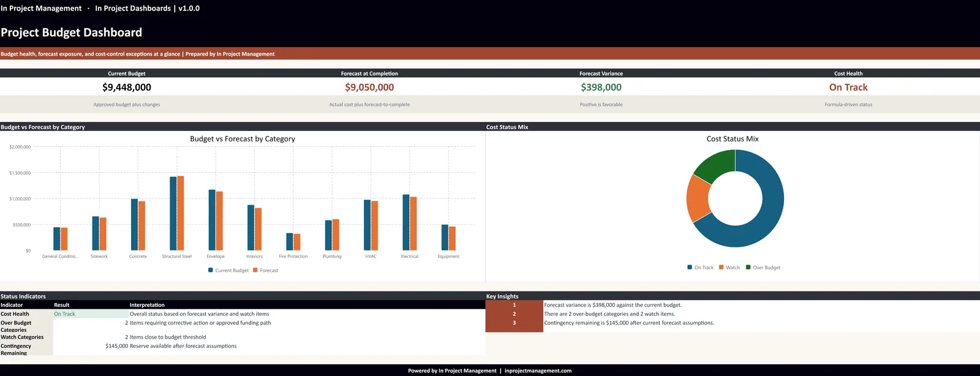
Task: Click the Envelope axis label
Action: tap(216, 257)
